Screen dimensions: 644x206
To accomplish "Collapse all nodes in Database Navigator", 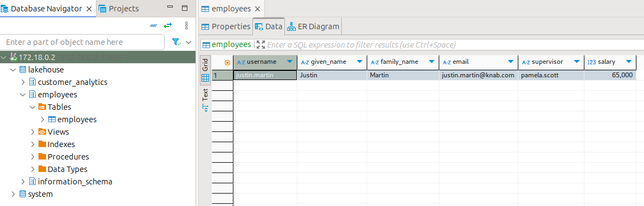I will coord(154,25).
